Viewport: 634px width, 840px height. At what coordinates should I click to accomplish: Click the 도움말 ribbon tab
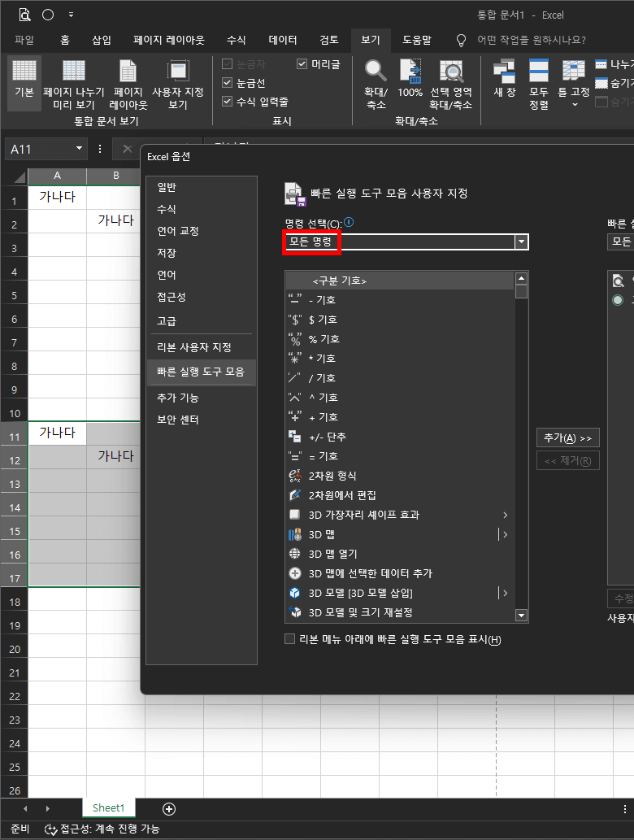(417, 40)
